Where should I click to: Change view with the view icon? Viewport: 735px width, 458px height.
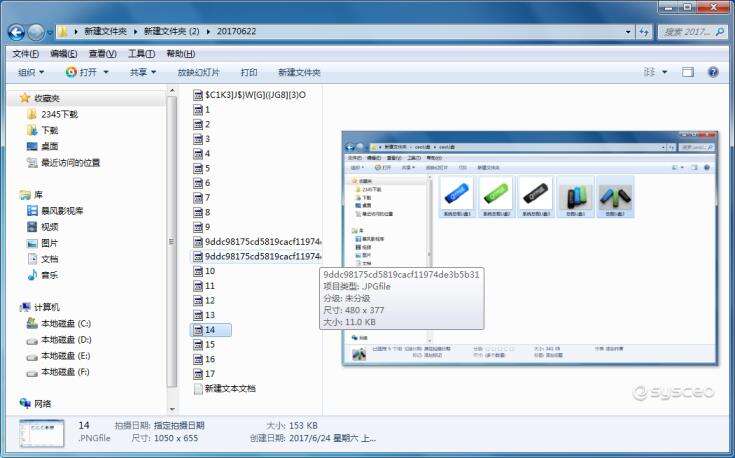coord(650,72)
